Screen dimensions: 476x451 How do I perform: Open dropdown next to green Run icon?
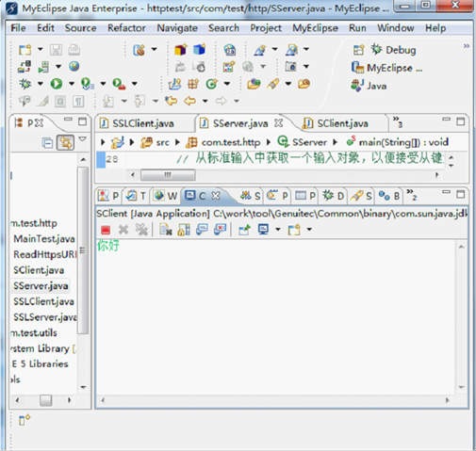(x=72, y=84)
